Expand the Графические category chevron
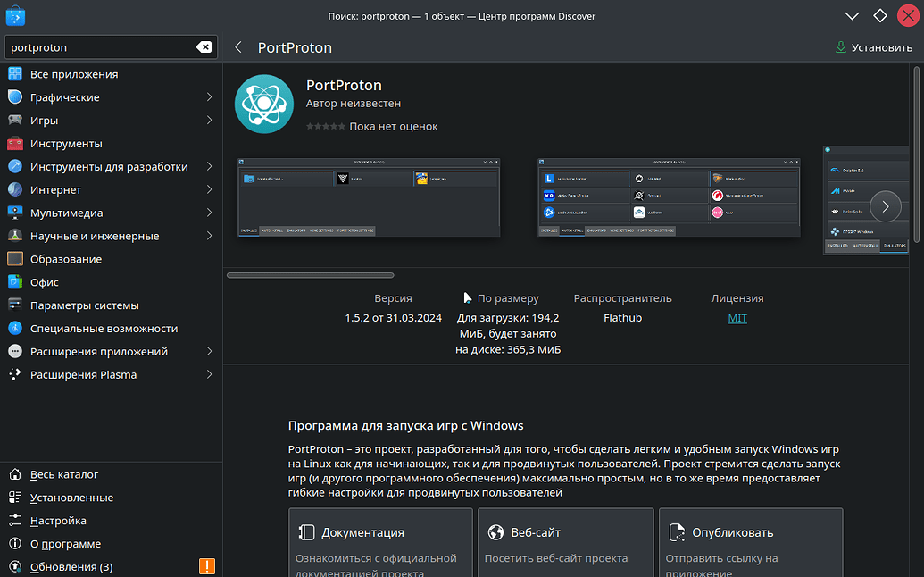 [x=209, y=96]
